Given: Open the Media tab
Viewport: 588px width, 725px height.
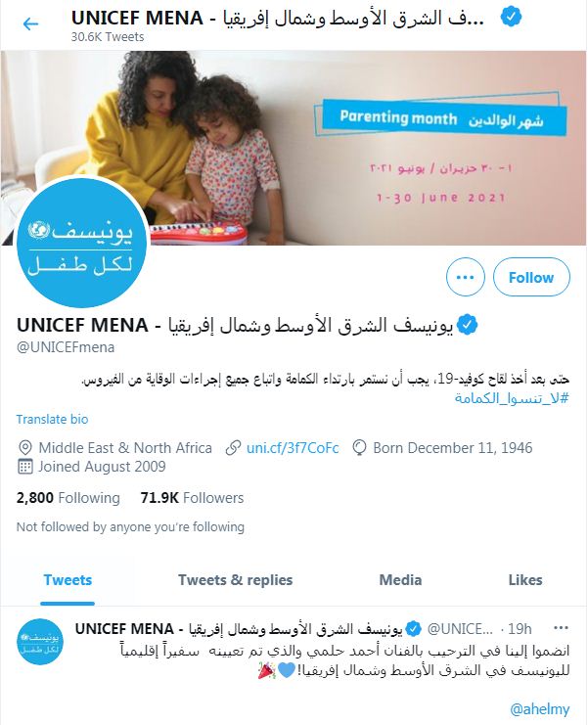Looking at the screenshot, I should 400,580.
